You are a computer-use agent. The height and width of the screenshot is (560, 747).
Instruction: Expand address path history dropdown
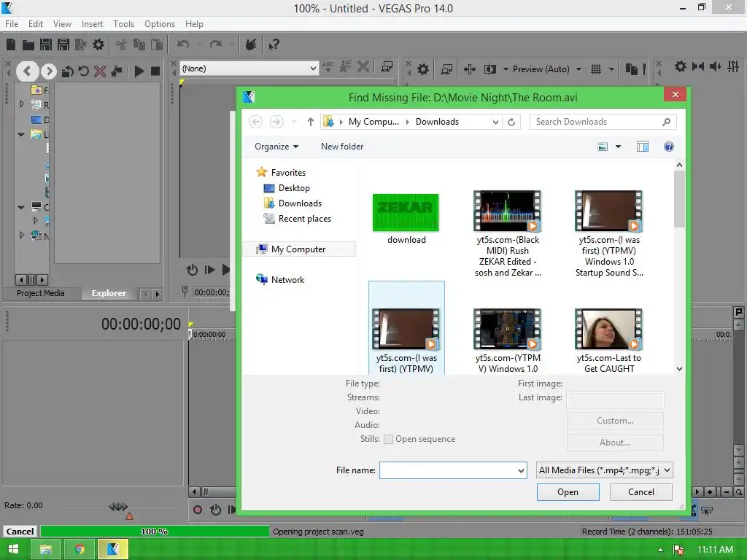click(x=495, y=122)
